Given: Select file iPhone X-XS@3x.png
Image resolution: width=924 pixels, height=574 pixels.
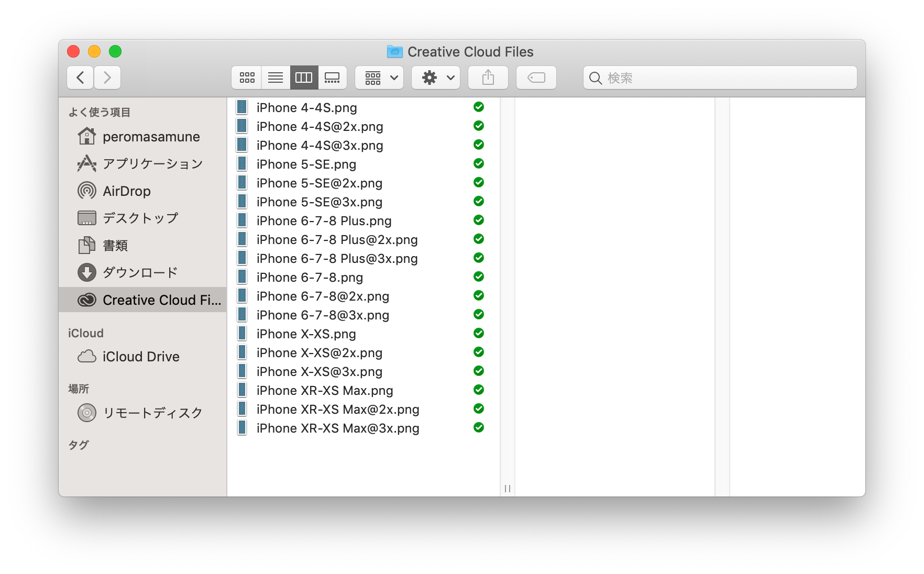Looking at the screenshot, I should click(364, 371).
